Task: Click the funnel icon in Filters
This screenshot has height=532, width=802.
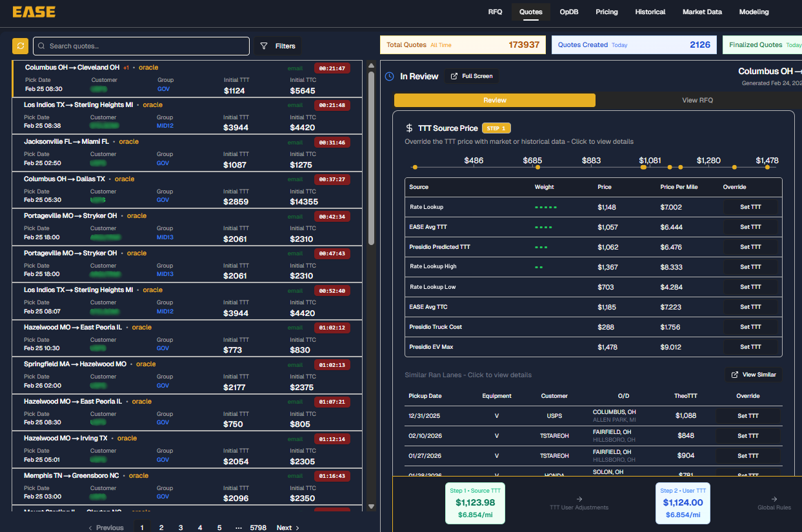Action: pyautogui.click(x=264, y=46)
